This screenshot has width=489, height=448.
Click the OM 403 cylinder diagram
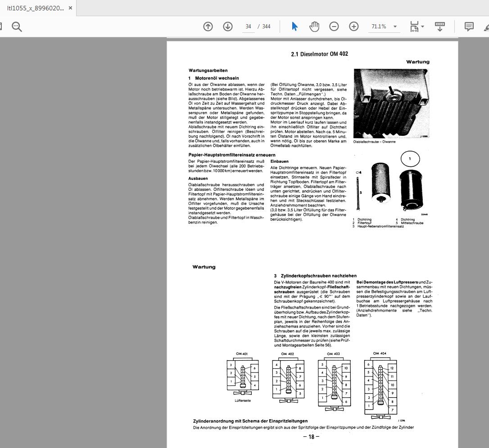click(334, 384)
